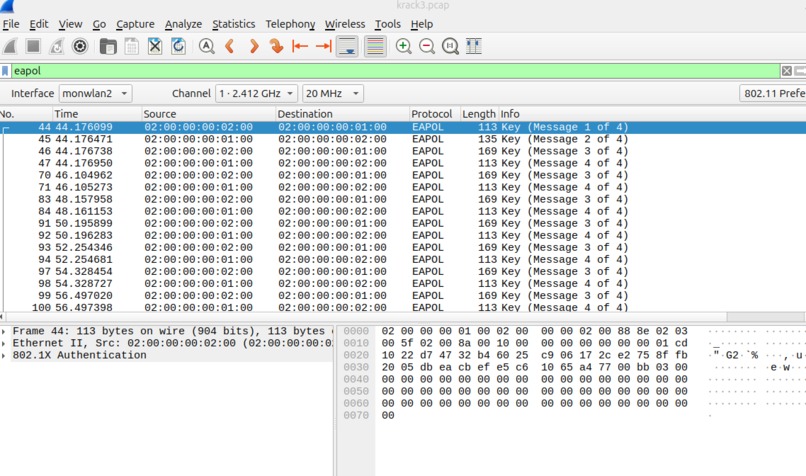This screenshot has width=806, height=476.
Task: Select packet 47 Message 4 of 4
Action: (x=403, y=163)
